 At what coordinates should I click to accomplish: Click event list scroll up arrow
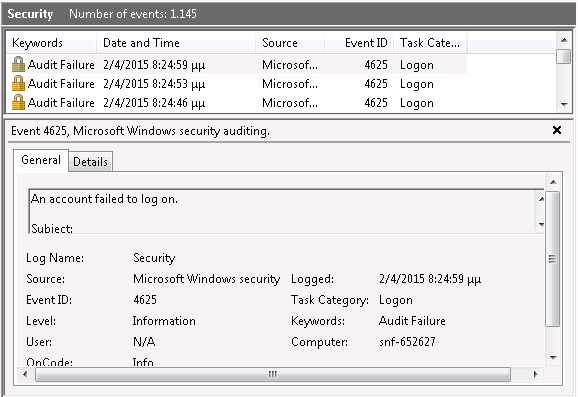coord(564,40)
